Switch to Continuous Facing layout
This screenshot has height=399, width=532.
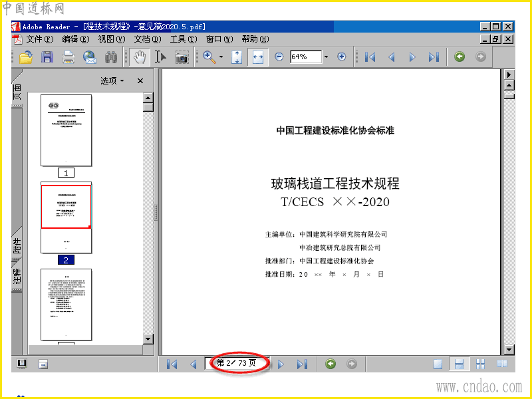(480, 364)
